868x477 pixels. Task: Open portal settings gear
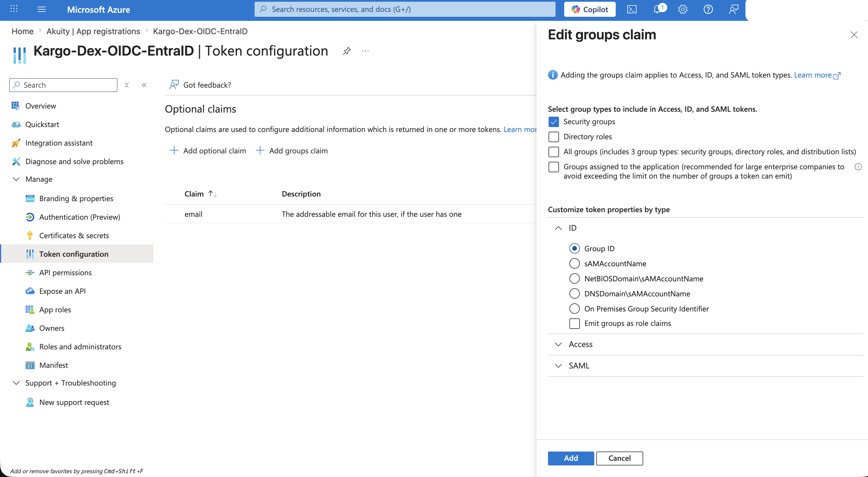[x=683, y=10]
